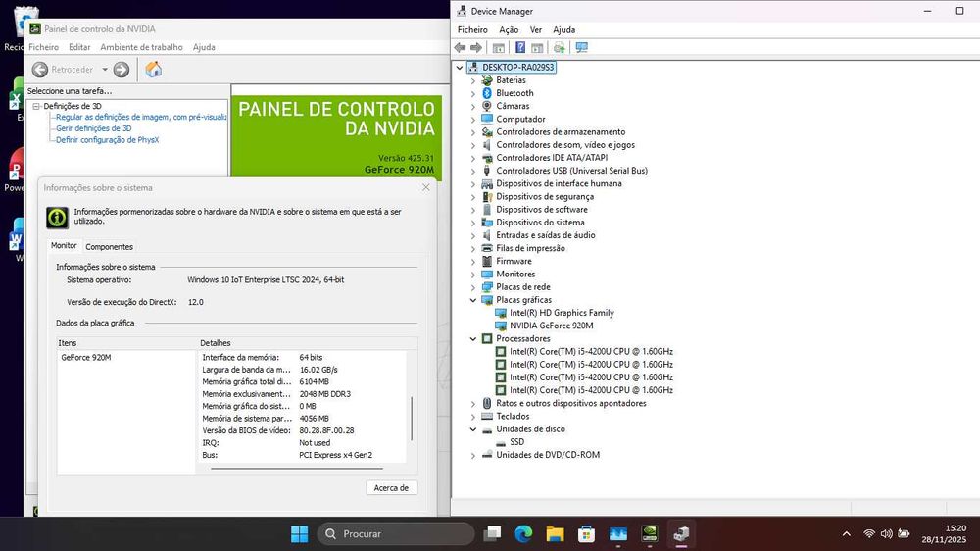The image size is (980, 551).
Task: Click the Wi-Fi icon in system tray
Action: [x=868, y=534]
